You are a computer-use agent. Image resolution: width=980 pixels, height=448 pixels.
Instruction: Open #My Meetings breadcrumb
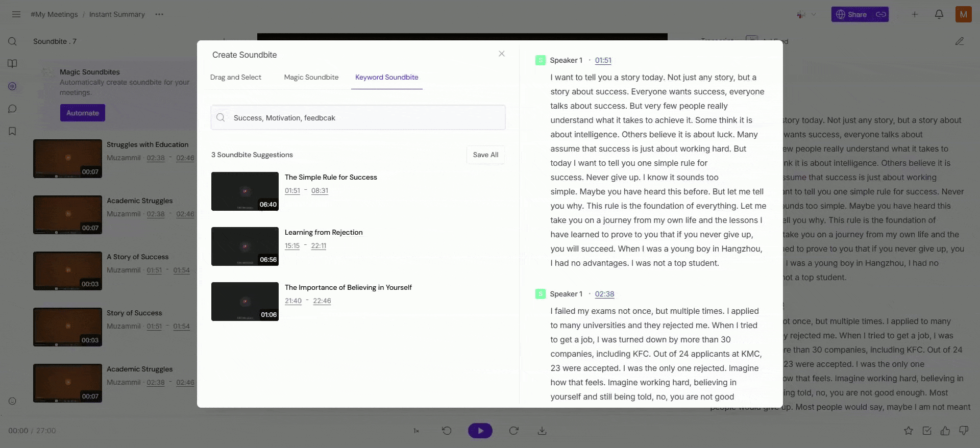[x=54, y=14]
